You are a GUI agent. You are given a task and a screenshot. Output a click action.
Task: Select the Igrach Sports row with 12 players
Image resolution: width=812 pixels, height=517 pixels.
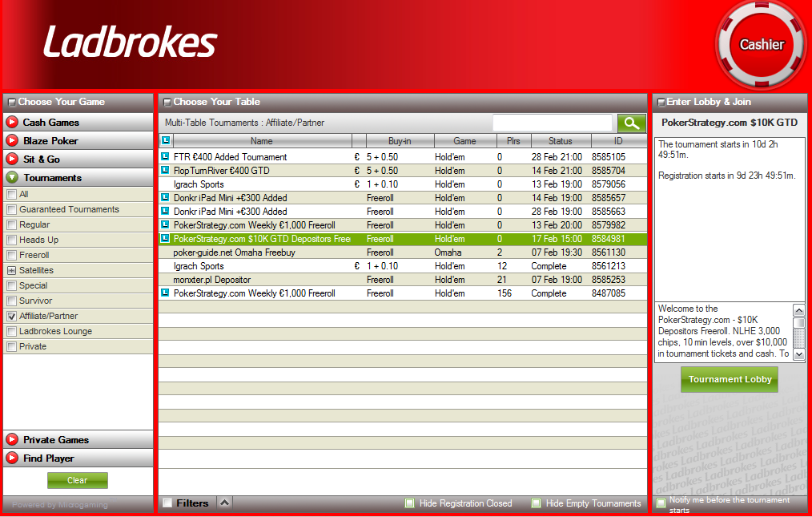point(402,266)
